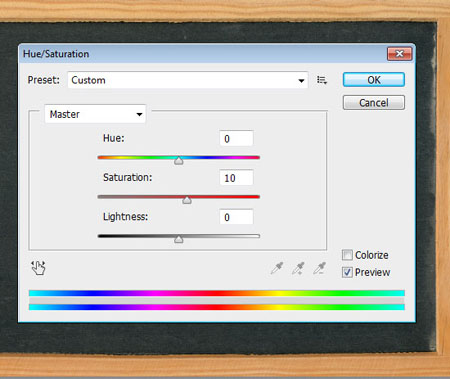Toggle the Preview checkbox

click(x=347, y=272)
